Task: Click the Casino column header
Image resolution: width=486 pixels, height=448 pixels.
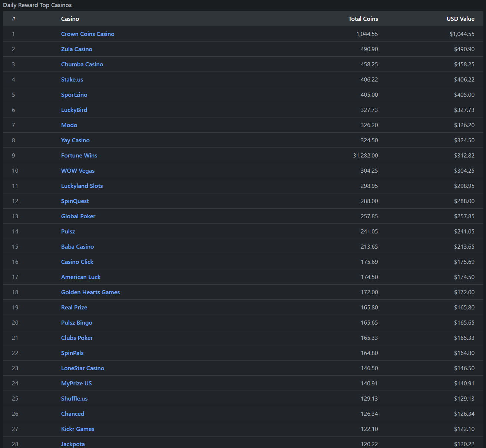Action: [70, 19]
